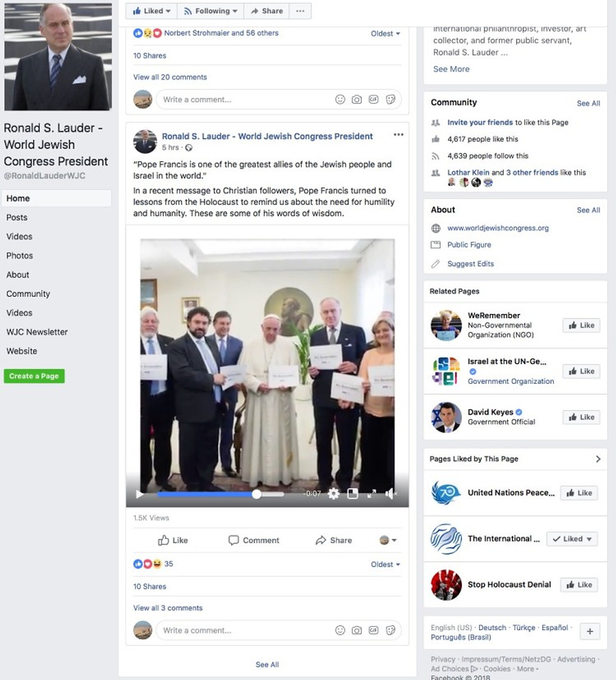Screen dimensions: 616x680
Task: Click the camera icon in top comment box
Action: [x=357, y=99]
